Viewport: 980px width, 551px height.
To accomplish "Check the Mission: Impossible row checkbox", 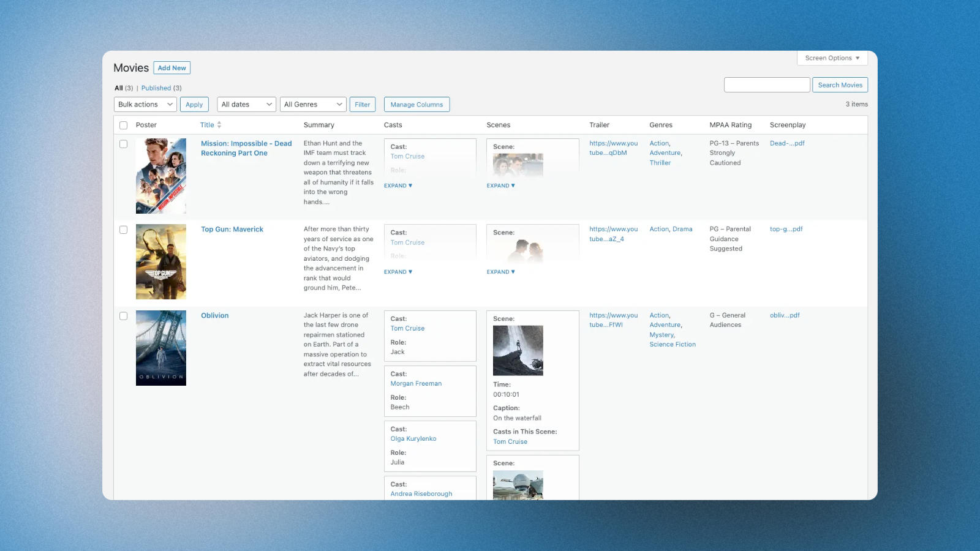I will (123, 144).
